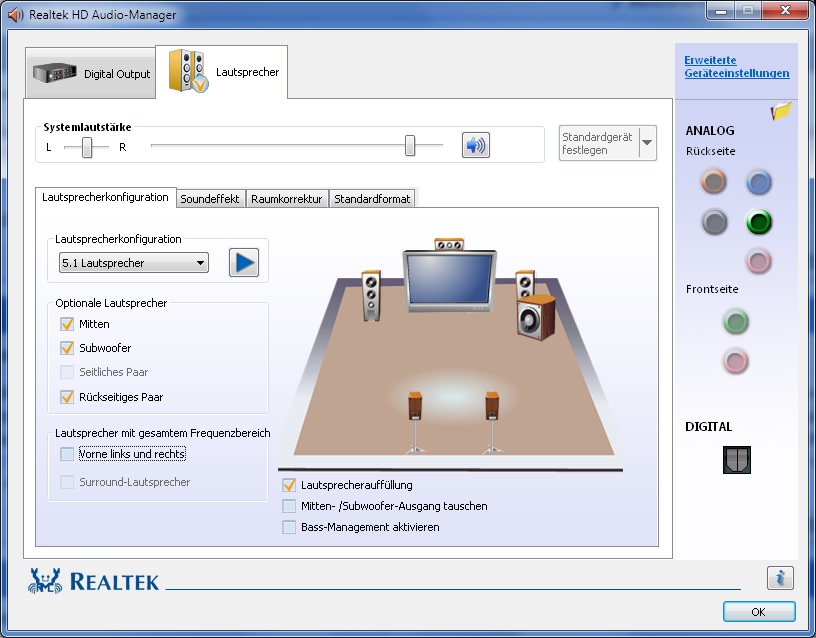Click the main volume slider thumb
The width and height of the screenshot is (816, 638).
[x=410, y=145]
